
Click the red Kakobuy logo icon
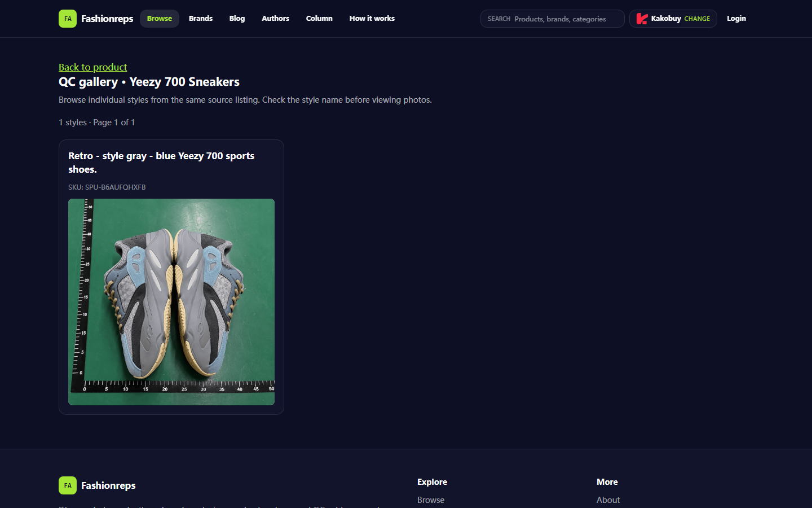[x=642, y=19]
